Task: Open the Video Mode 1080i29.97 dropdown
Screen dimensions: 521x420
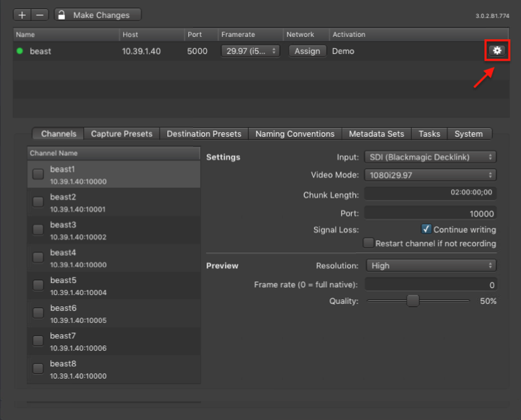Action: pos(430,175)
